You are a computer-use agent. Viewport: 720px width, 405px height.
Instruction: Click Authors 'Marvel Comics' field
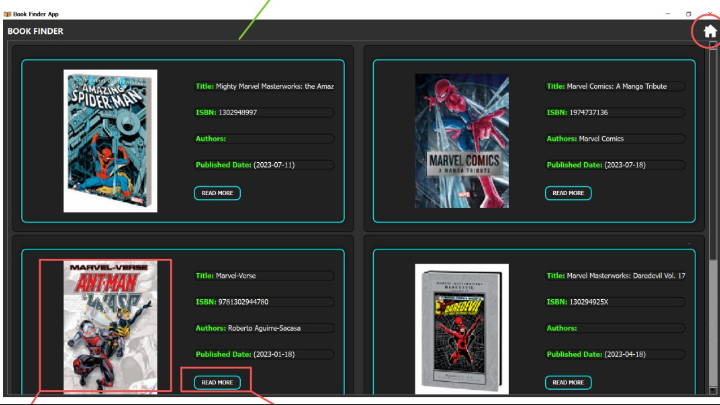coord(615,139)
